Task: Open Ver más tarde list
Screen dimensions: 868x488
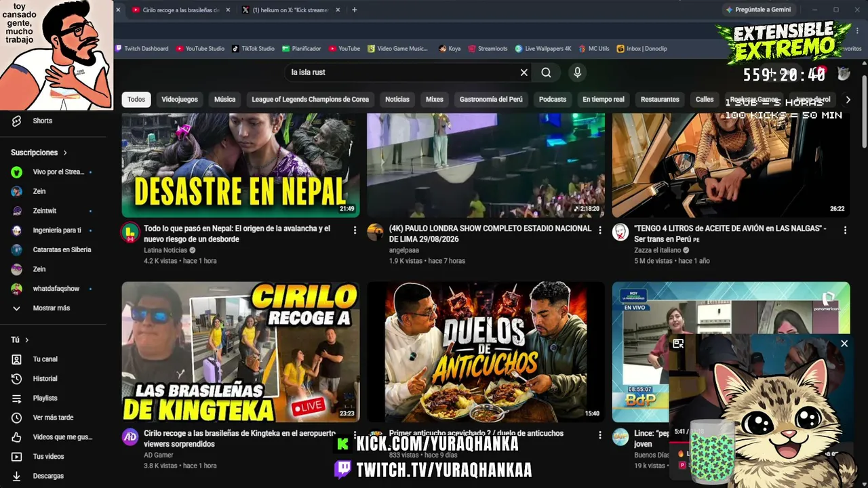Action: 53,418
